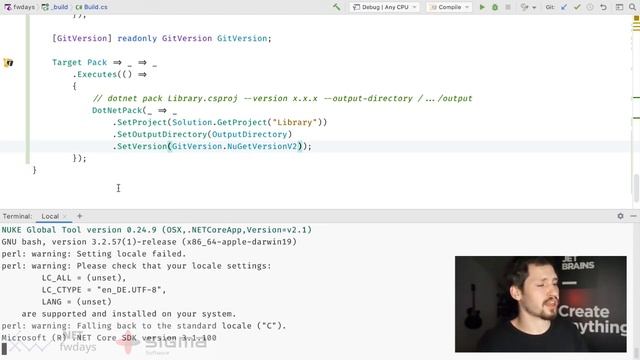The image size is (640, 360).
Task: Click SetVersion method call in code
Action: click(x=142, y=146)
